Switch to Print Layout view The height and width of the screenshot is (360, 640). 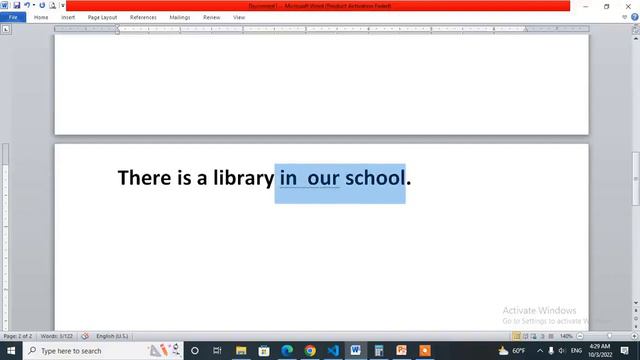tap(516, 336)
